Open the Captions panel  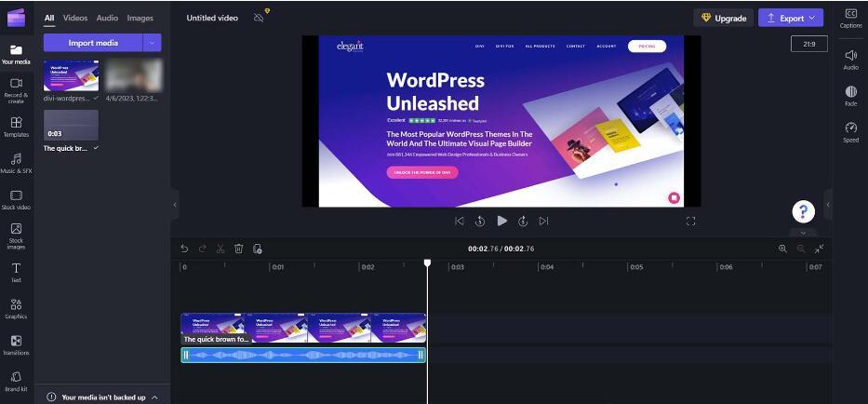pyautogui.click(x=851, y=19)
